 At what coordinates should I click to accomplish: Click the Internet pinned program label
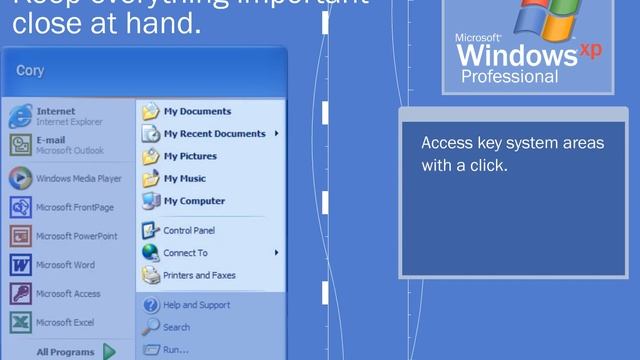pos(56,111)
